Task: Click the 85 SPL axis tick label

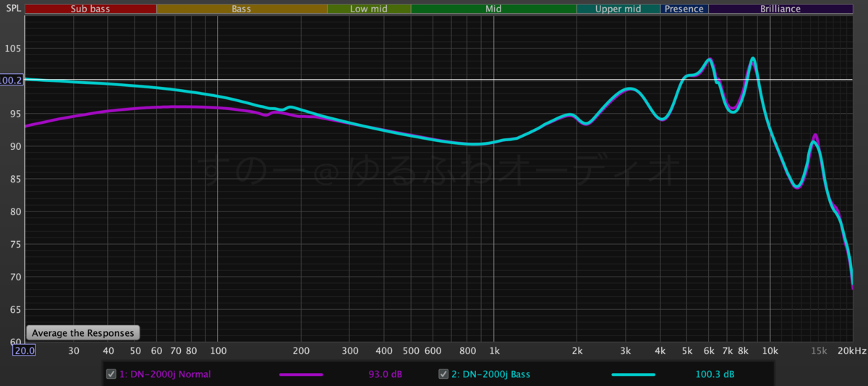Action: coord(17,179)
